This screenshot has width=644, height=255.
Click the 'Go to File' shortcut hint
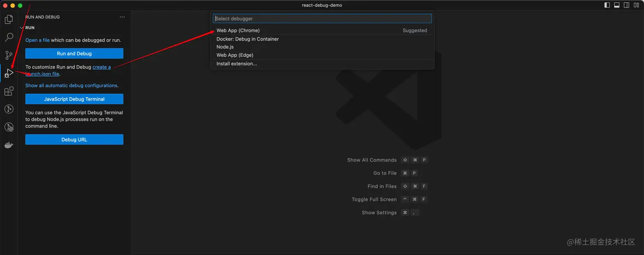coord(385,173)
